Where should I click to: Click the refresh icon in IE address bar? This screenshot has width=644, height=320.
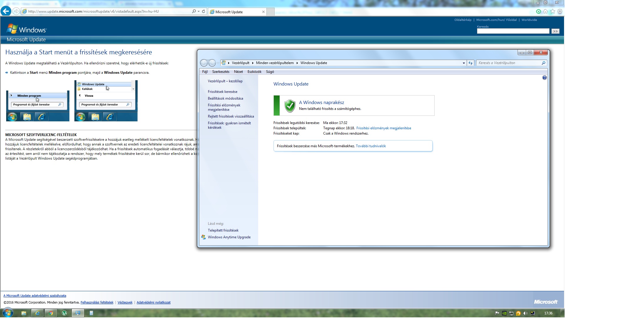tap(203, 11)
